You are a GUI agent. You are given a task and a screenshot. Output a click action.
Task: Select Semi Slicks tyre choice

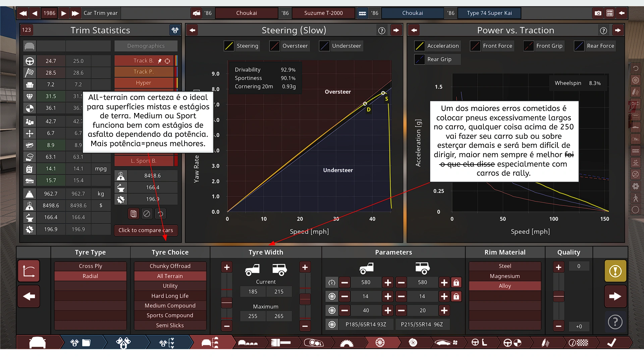pyautogui.click(x=170, y=325)
